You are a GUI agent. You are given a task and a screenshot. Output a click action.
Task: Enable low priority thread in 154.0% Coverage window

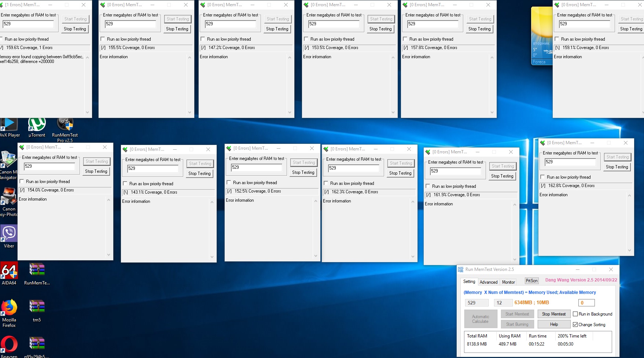click(x=22, y=182)
